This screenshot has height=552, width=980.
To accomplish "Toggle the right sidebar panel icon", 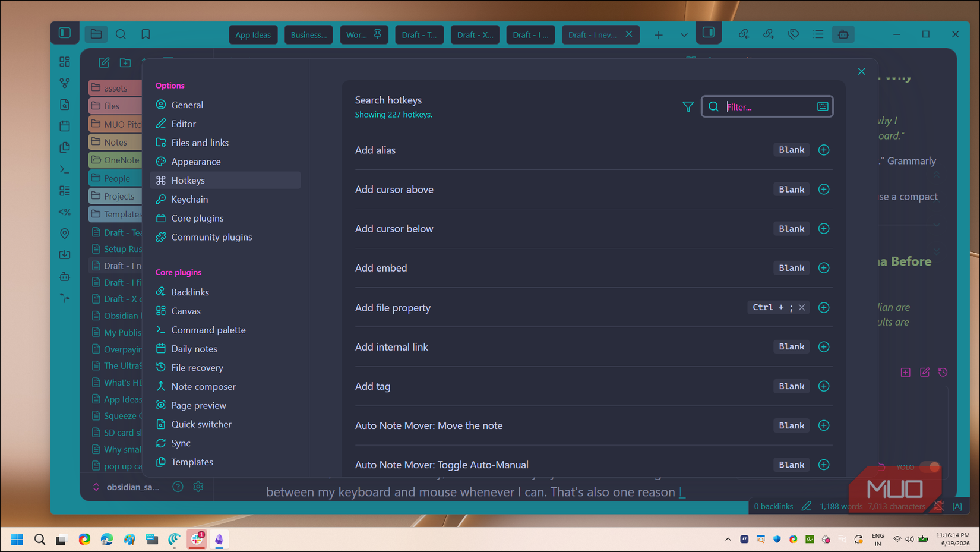I will (709, 33).
